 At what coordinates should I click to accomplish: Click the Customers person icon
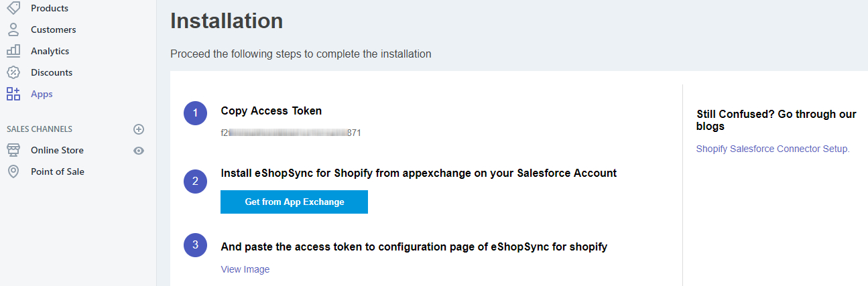tap(13, 29)
